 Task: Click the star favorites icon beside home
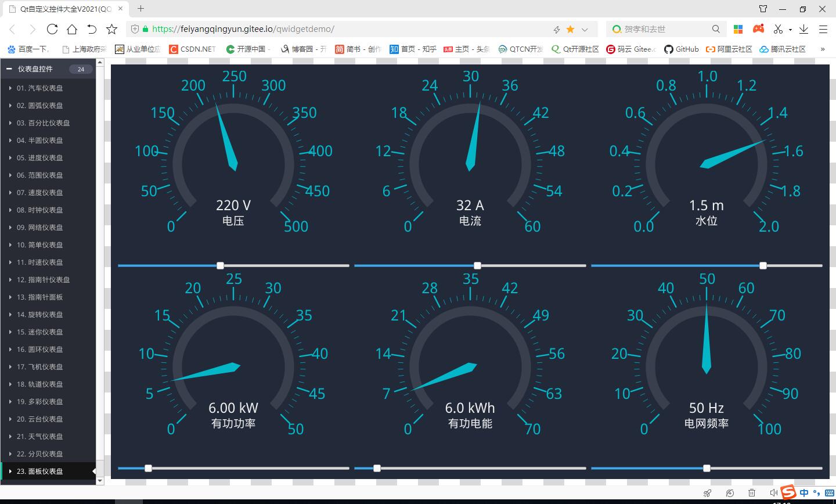112,29
